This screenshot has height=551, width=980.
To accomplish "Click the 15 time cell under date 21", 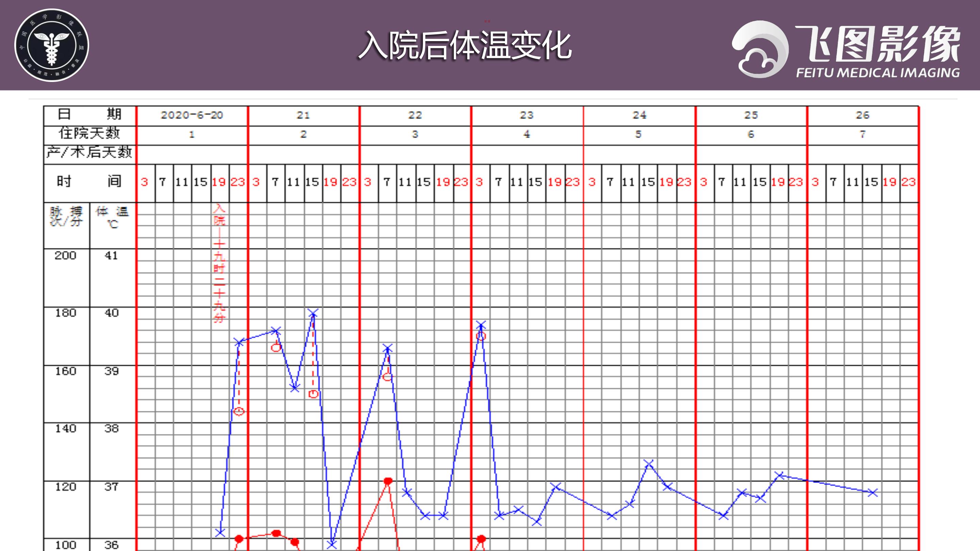I will [312, 182].
